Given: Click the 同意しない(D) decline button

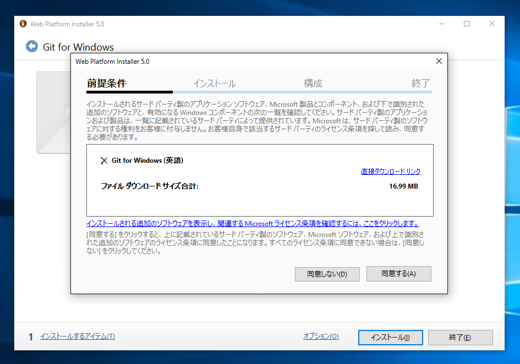Looking at the screenshot, I should click(327, 274).
